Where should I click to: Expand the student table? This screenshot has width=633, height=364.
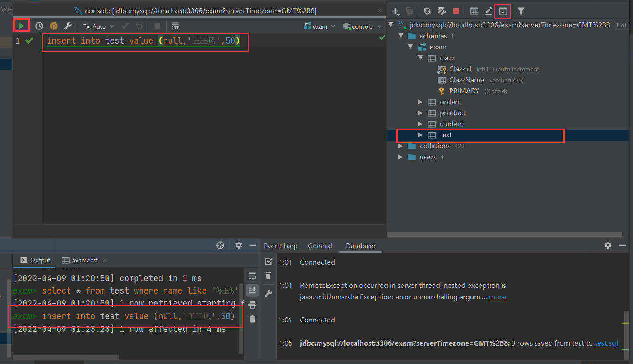[x=420, y=124]
